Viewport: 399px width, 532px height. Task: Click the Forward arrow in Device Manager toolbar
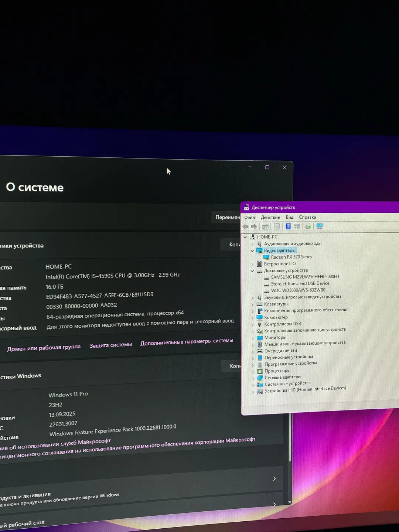[254, 226]
